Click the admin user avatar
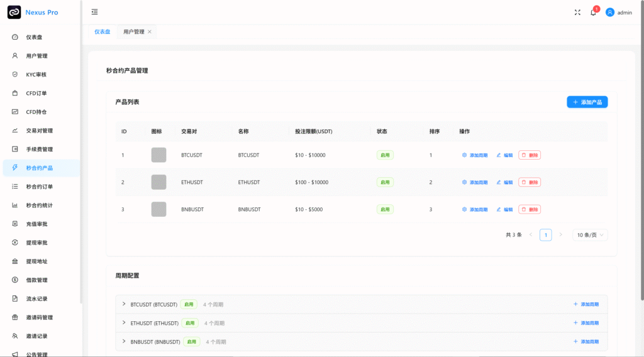Image resolution: width=644 pixels, height=357 pixels. 609,12
